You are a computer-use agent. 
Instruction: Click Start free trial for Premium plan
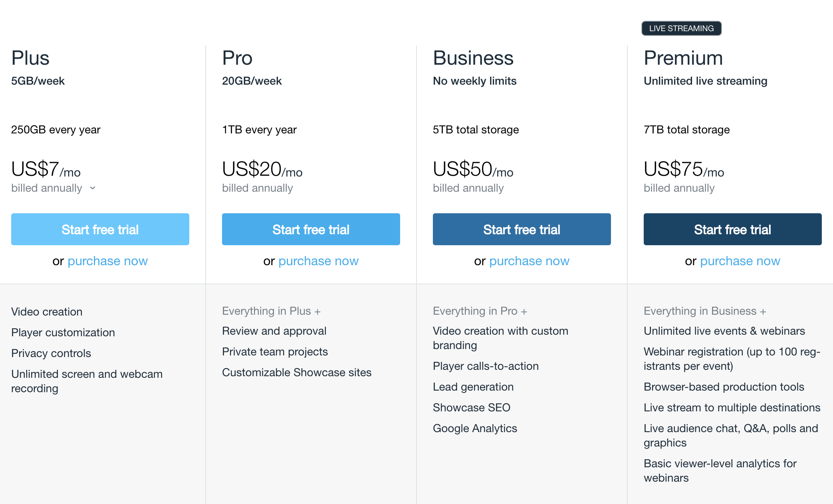coord(733,229)
